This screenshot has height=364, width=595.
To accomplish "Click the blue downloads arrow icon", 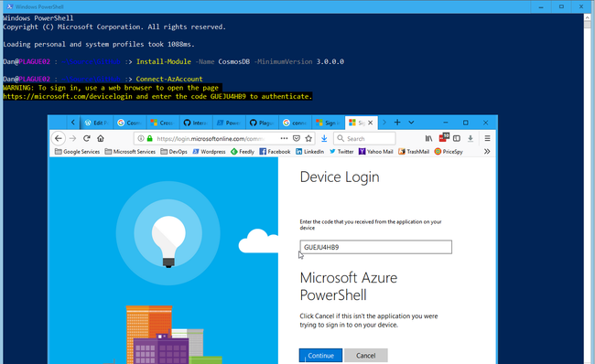I will (324, 138).
